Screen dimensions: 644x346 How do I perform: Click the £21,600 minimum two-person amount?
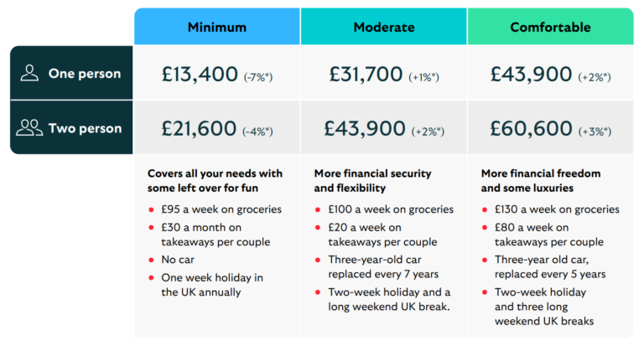tap(199, 129)
